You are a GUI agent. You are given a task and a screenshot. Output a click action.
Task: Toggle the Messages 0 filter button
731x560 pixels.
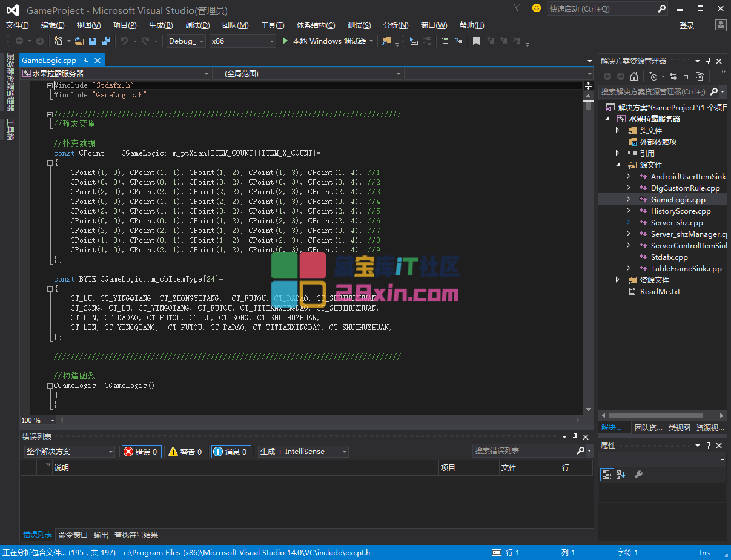coord(231,452)
